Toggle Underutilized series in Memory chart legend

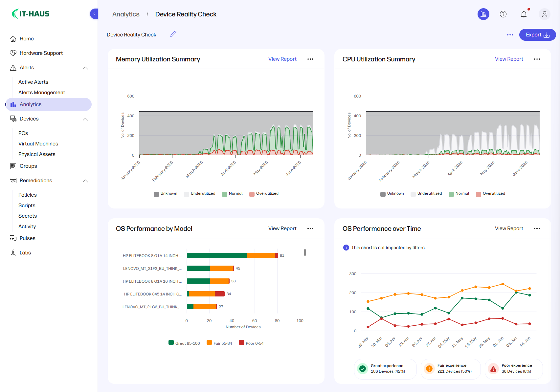[x=200, y=194]
